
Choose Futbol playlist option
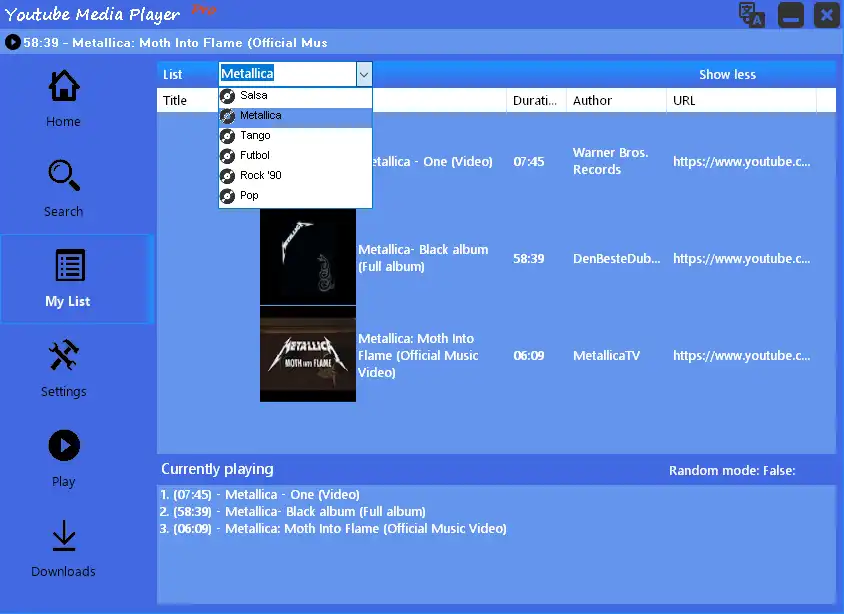[x=296, y=156]
